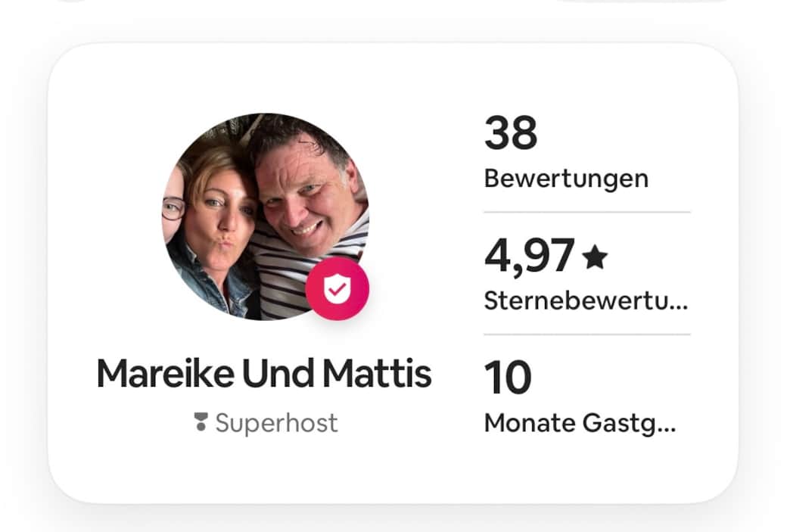The width and height of the screenshot is (787, 532).
Task: Open the host name Mareike Und Mattis
Action: click(264, 374)
